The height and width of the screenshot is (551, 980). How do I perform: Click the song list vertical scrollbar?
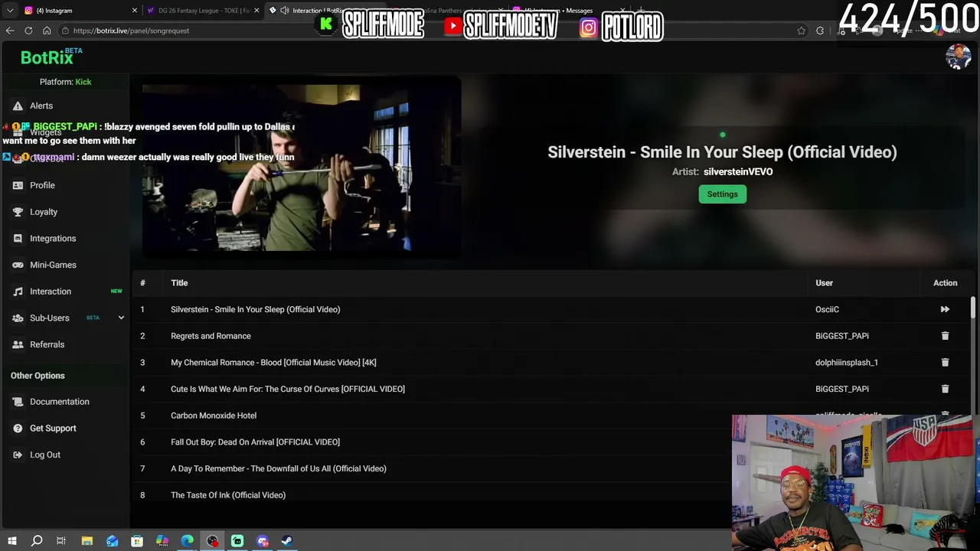[x=973, y=308]
